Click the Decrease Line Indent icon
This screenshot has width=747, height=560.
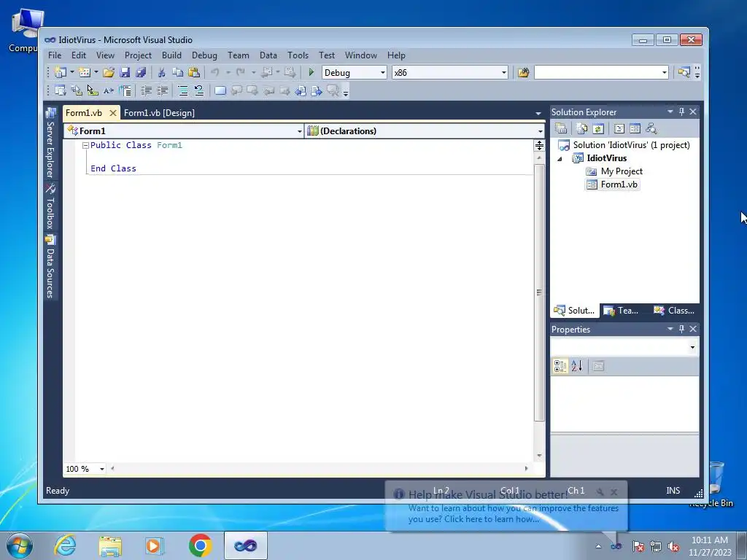pos(146,90)
